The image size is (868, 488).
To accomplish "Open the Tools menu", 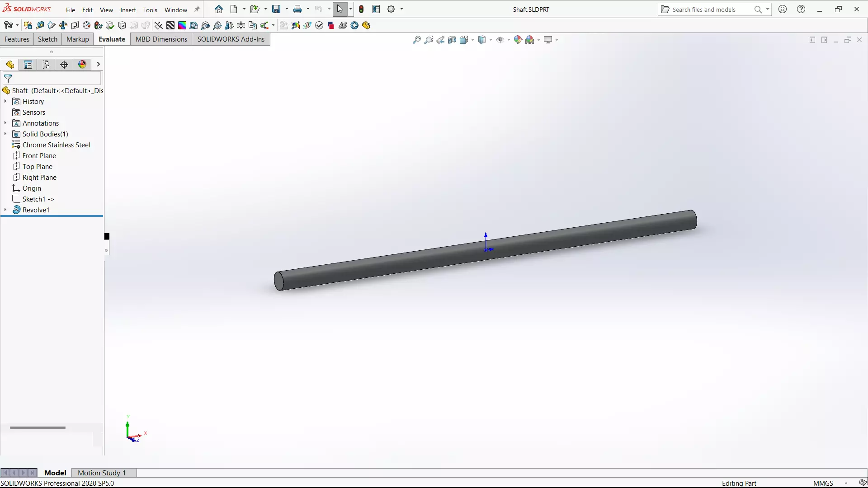I will point(150,9).
